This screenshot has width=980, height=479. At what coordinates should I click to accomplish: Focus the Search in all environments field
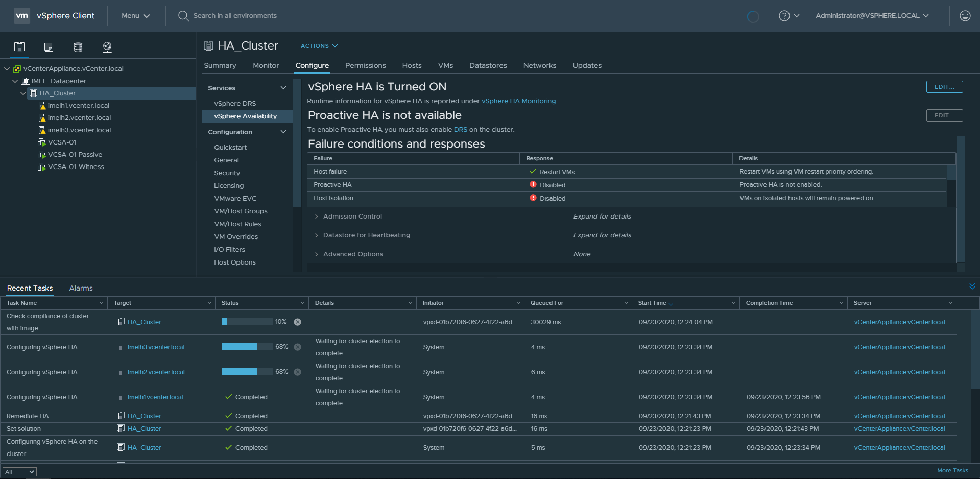235,16
